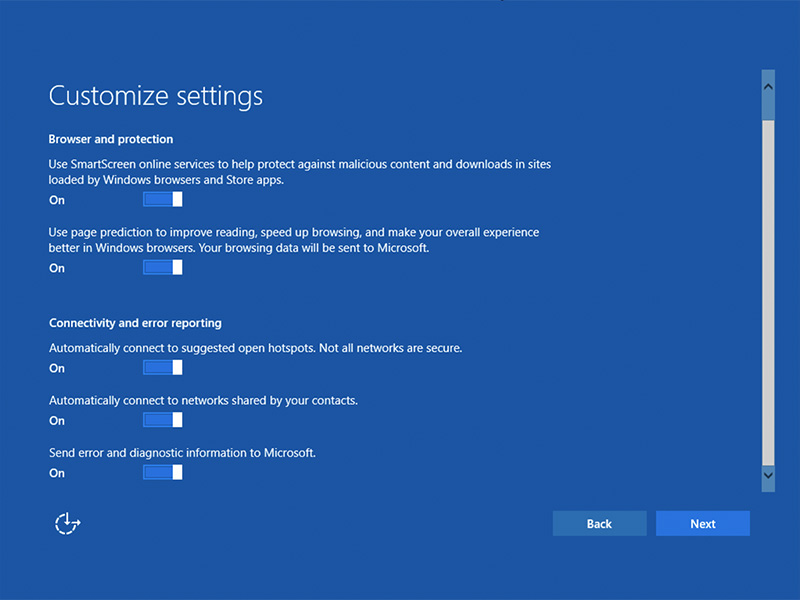Select the Browser and protection header
This screenshot has width=800, height=600.
click(x=111, y=139)
